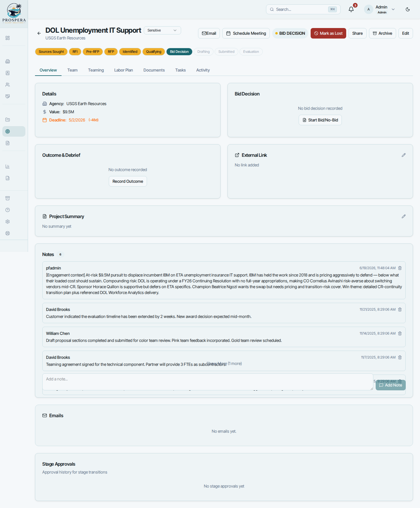Select the Submitted stage pill
Image resolution: width=420 pixels, height=508 pixels.
tap(226, 52)
